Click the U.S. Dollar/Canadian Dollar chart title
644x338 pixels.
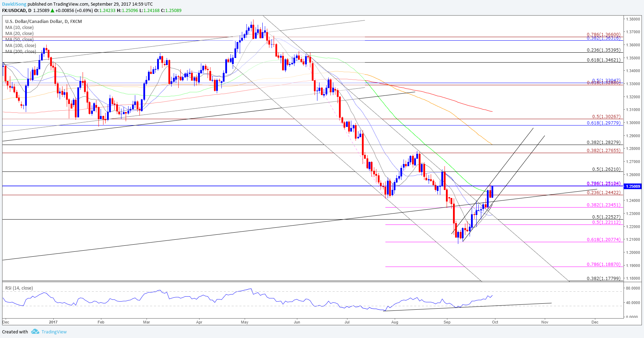(43, 22)
